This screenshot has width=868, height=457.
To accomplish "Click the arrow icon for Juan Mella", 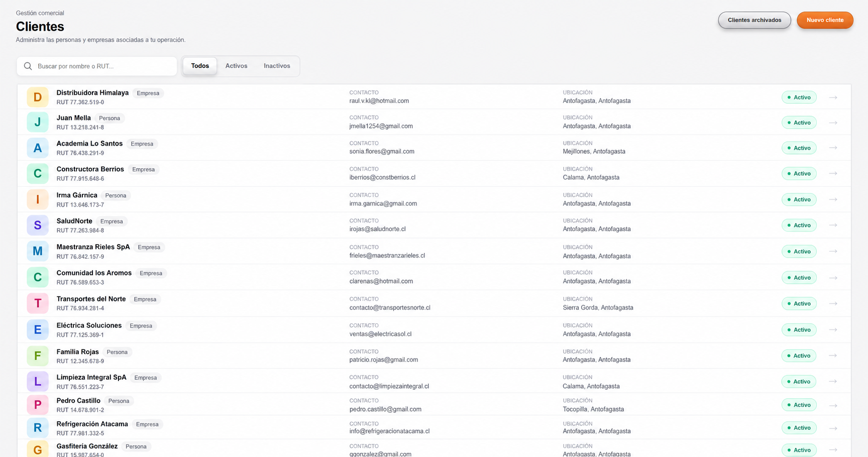I will 833,123.
